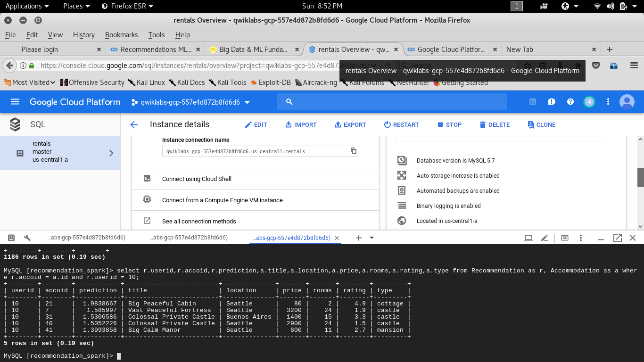Expand the rentals instance chevron in sidebar
The image size is (644, 362).
(111, 153)
